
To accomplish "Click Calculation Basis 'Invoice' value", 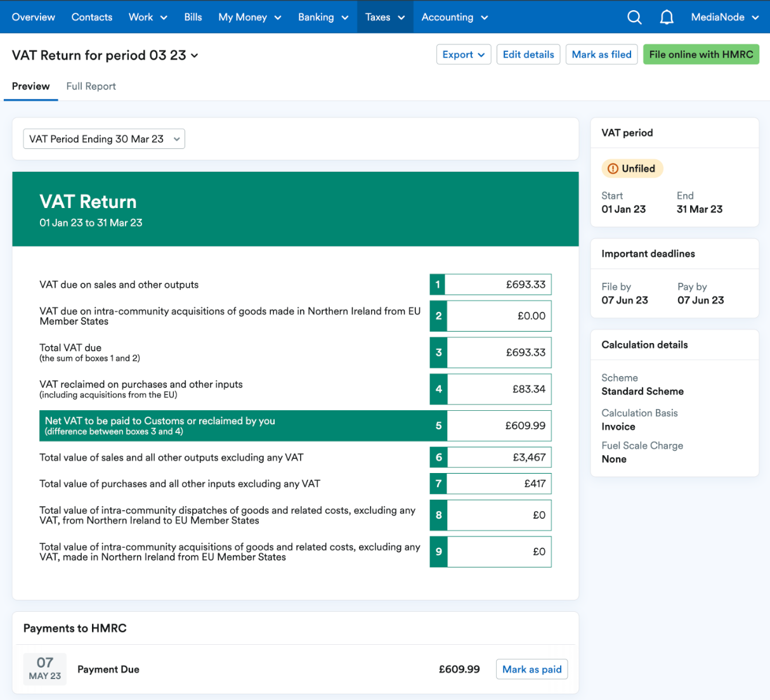I will (618, 427).
